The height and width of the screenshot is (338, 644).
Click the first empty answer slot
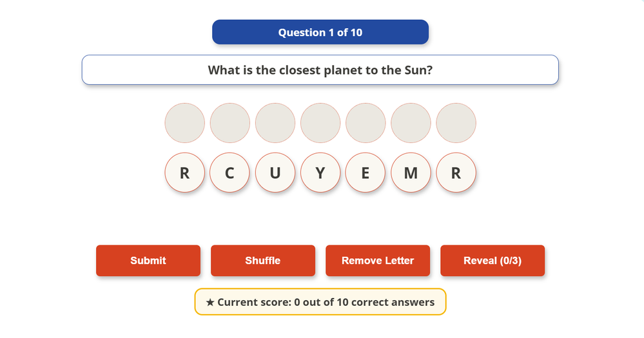tap(184, 123)
